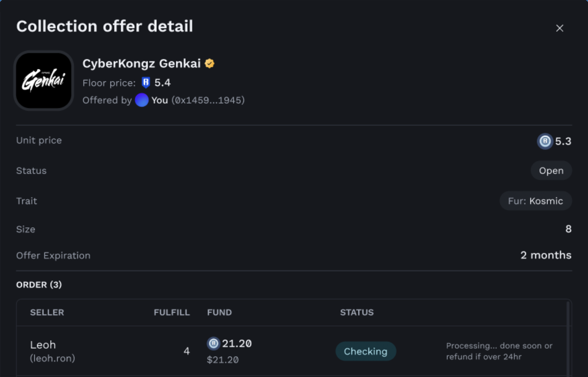Click the FUND column header
Viewport: 588px width, 377px height.
pos(219,312)
